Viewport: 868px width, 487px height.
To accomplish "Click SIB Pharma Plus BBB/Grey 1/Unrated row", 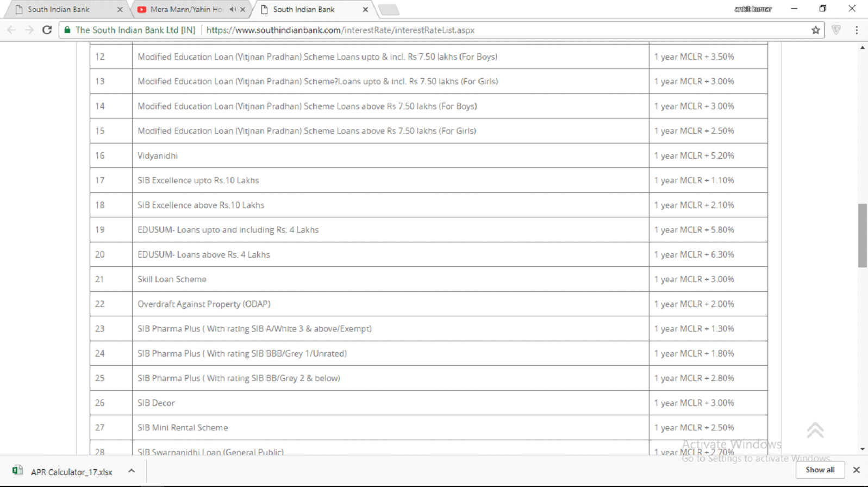I will [242, 353].
